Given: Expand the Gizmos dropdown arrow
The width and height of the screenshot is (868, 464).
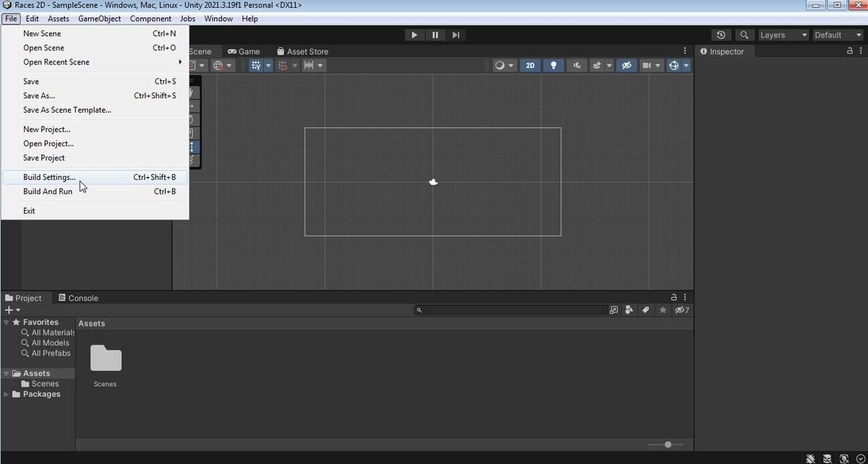Looking at the screenshot, I should click(x=686, y=65).
